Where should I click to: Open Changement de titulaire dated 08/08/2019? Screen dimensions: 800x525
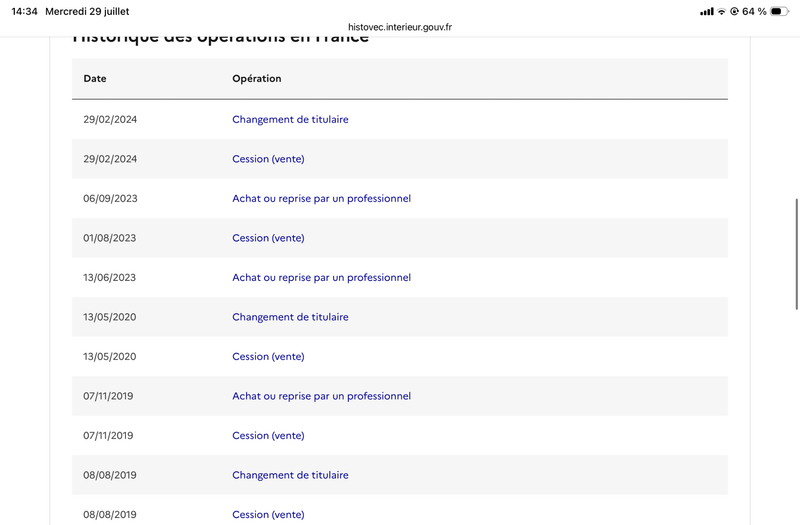[290, 475]
